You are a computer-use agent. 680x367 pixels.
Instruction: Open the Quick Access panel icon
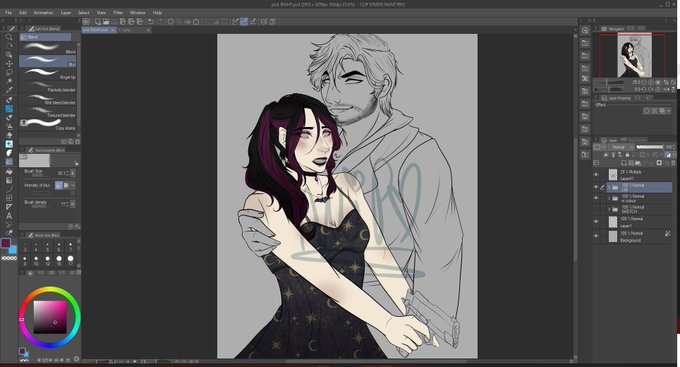click(x=585, y=30)
